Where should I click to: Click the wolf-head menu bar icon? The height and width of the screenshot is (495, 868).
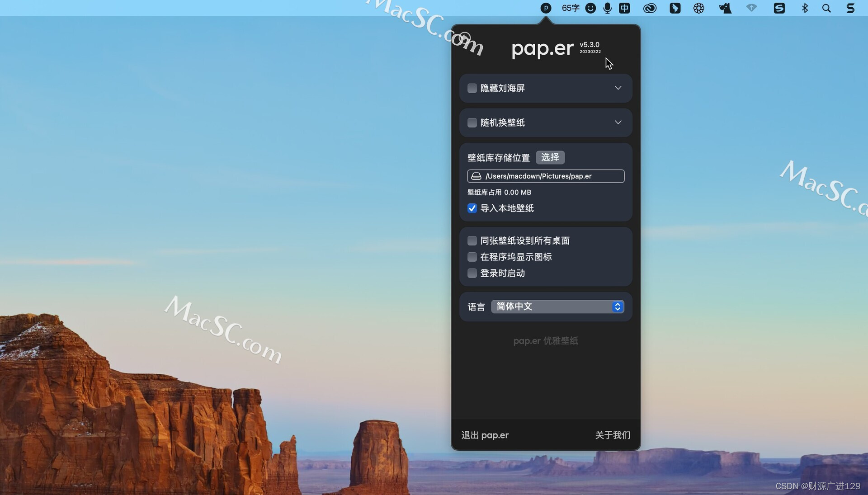(x=725, y=8)
